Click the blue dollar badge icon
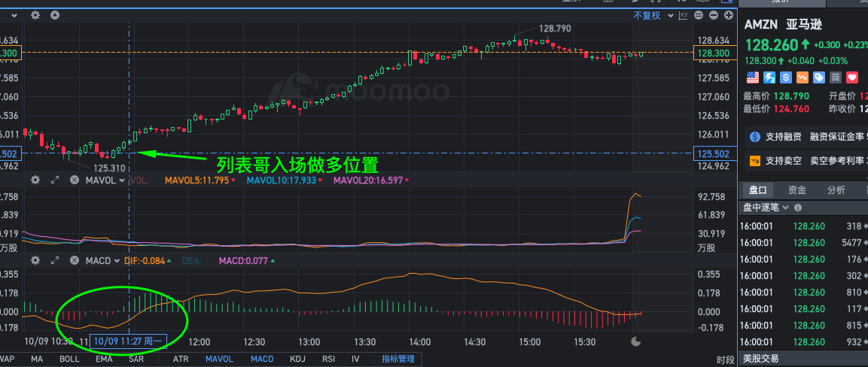The height and width of the screenshot is (367, 868). pos(785,77)
